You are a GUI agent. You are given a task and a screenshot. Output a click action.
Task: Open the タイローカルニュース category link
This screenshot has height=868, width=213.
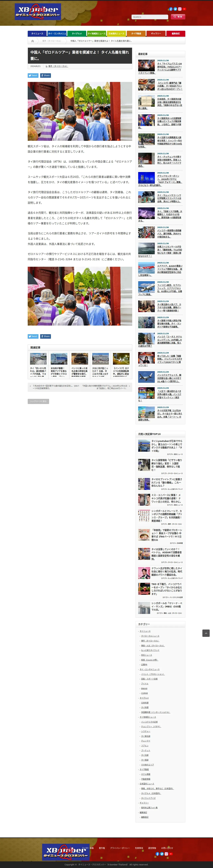[x=150, y=636]
